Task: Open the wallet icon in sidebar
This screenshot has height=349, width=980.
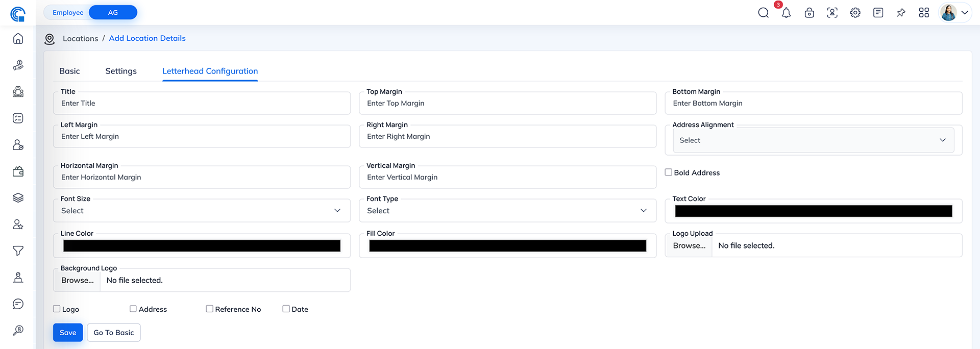Action: click(18, 171)
